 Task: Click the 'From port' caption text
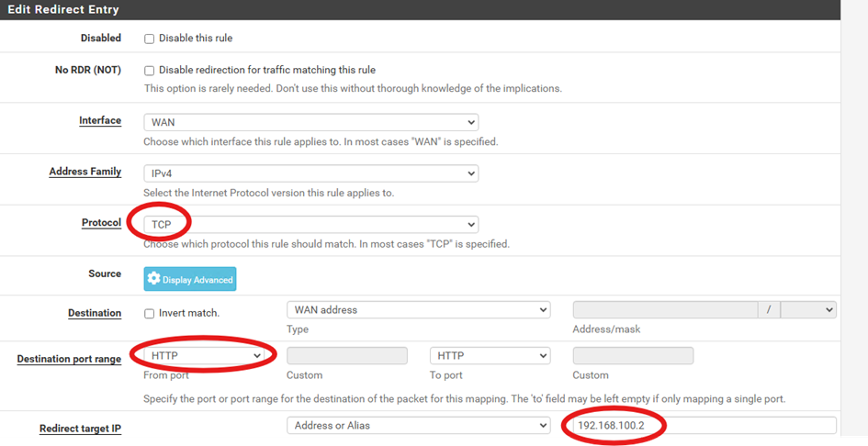point(166,375)
